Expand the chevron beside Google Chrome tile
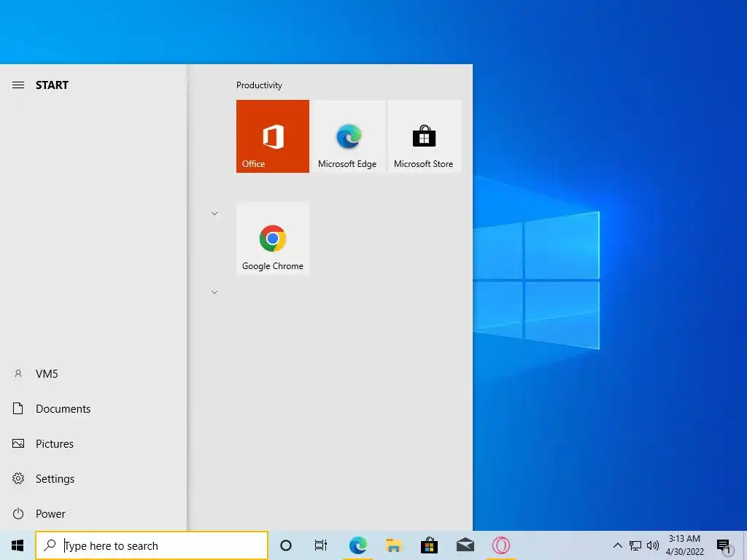Screen dimensions: 747x560 click(x=214, y=214)
